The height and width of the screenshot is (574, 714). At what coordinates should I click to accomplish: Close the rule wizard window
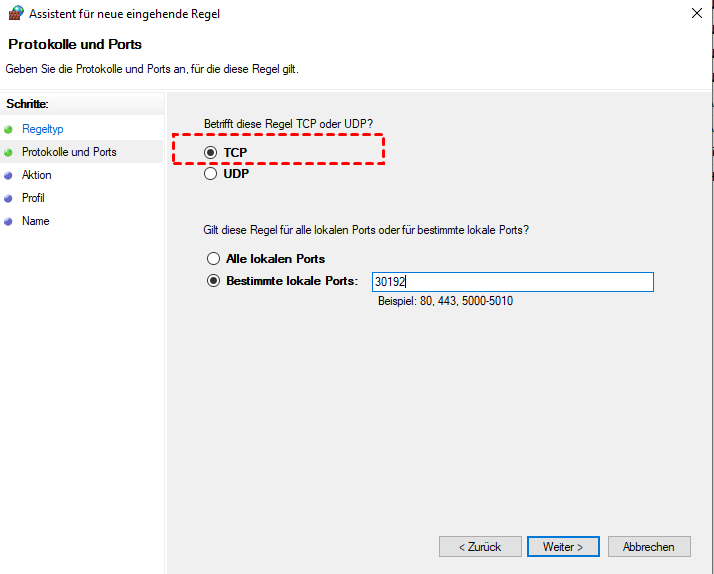tap(695, 14)
